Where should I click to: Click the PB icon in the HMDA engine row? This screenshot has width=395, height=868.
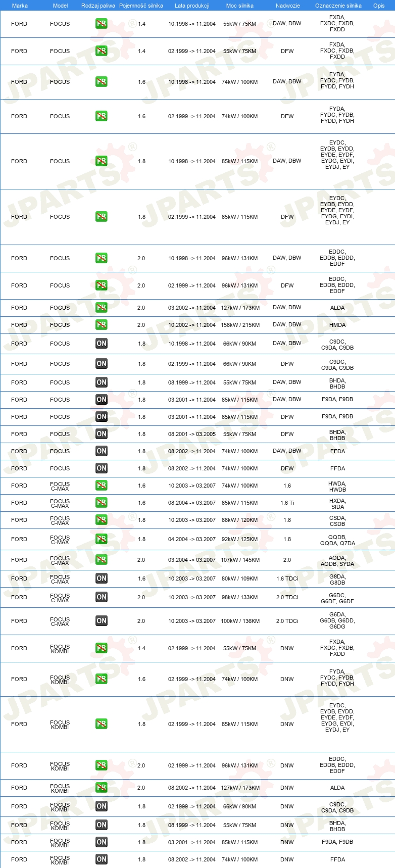coord(102,325)
